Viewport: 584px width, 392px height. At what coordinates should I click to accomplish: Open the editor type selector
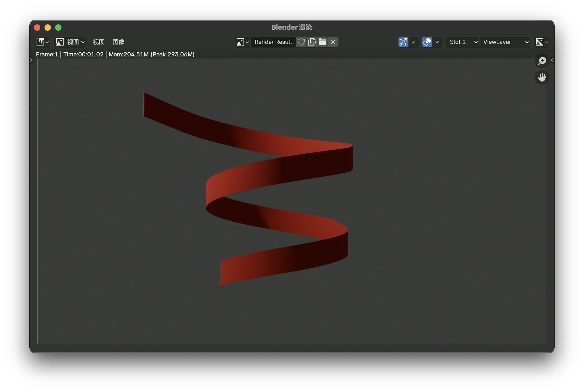(43, 42)
